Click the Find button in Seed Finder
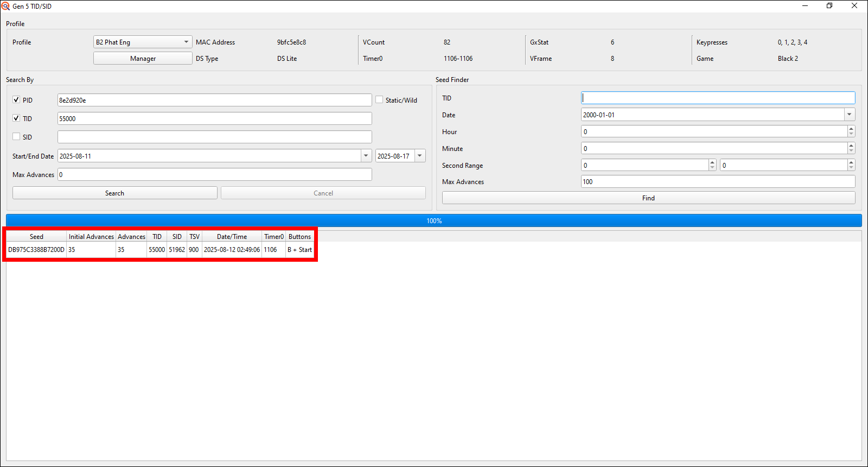This screenshot has height=467, width=868. point(648,198)
